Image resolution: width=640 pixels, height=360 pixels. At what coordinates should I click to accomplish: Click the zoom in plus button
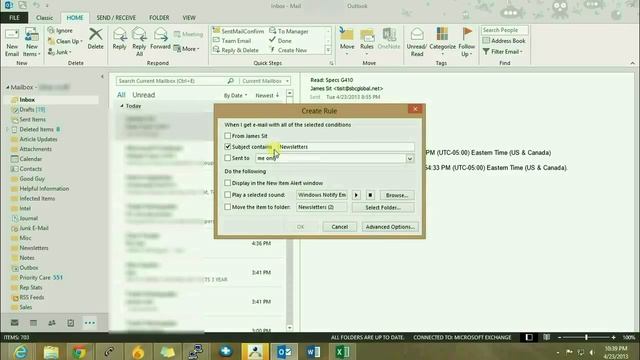tap(613, 337)
